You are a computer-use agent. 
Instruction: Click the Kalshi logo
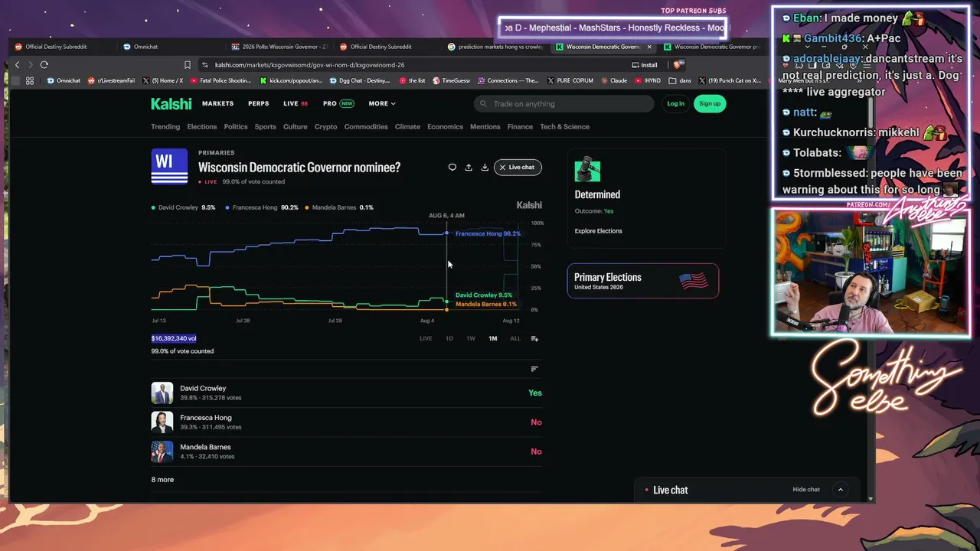[171, 103]
